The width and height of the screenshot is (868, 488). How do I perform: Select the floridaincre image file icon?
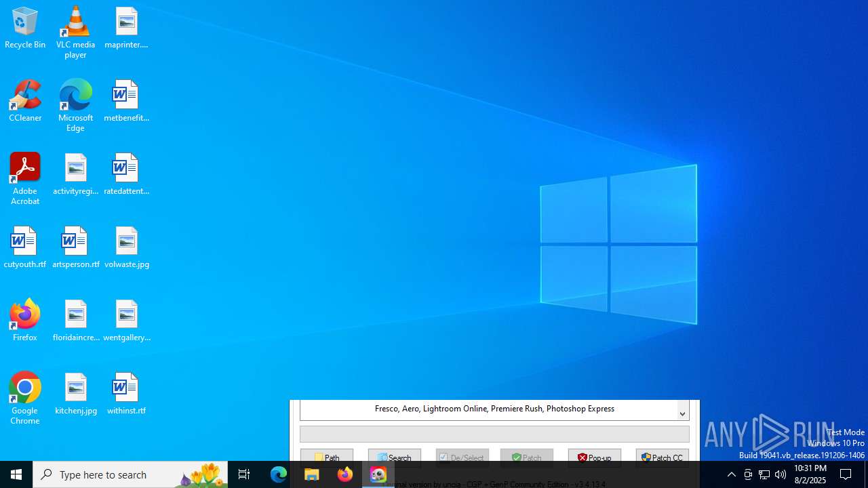75,321
